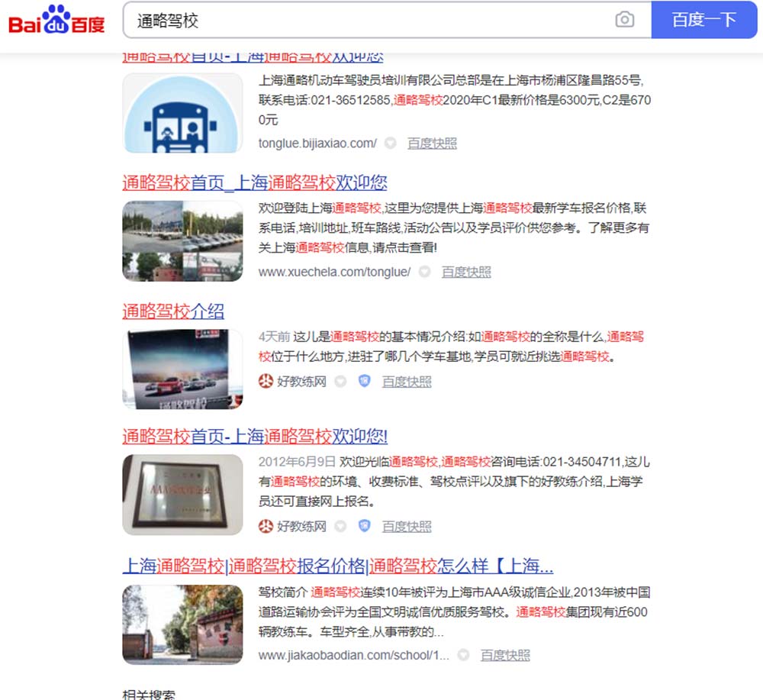
Task: Visit the www.xuechela.com/tonglue/ URL link
Action: coord(334,272)
